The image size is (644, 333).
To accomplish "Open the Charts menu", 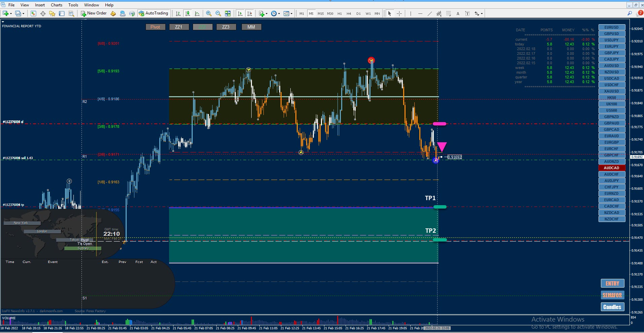I will 57,5.
